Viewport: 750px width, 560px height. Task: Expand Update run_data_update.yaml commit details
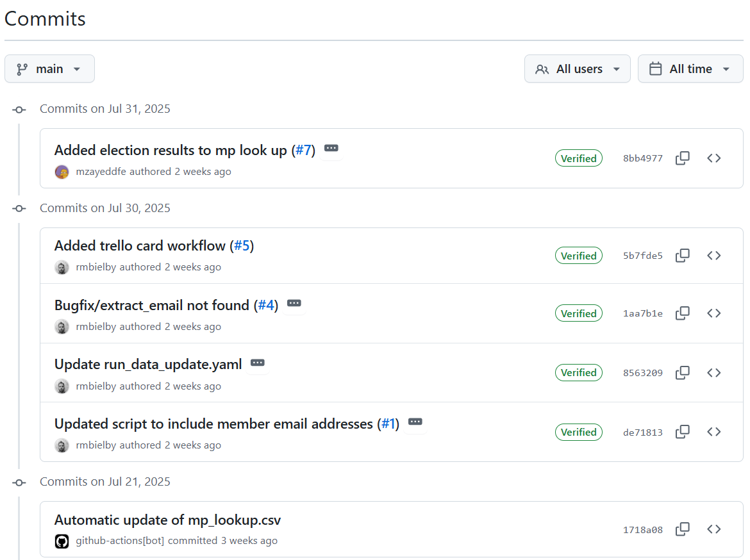click(x=257, y=363)
